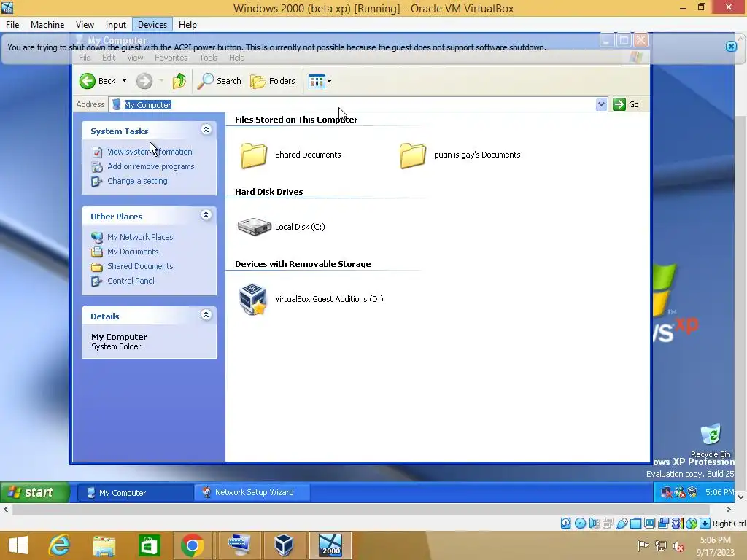This screenshot has height=560, width=747.
Task: Click horizontal scrollbar right arrow
Action: [x=729, y=509]
